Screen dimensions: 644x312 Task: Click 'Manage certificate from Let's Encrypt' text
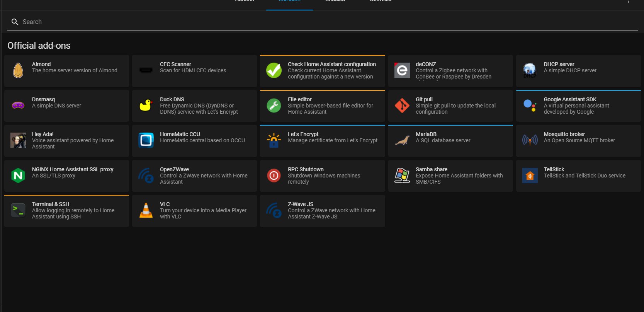coord(333,140)
